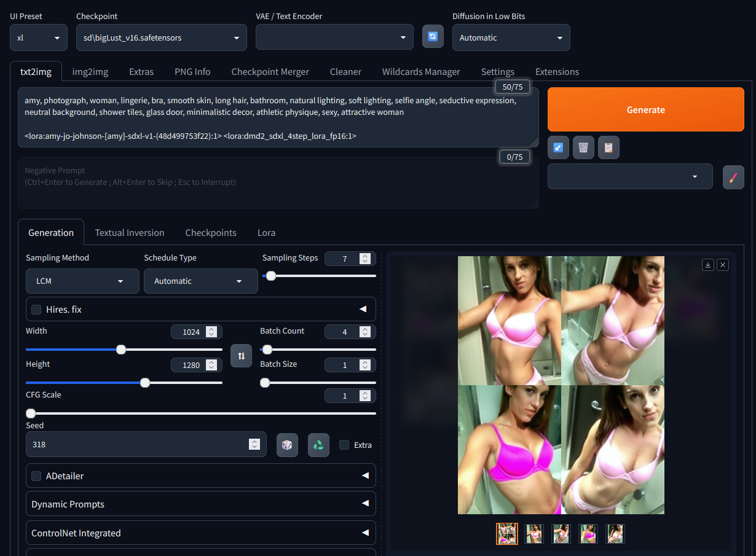Open the Wildcards Manager tab
Screen dimensions: 756x556
click(x=421, y=72)
